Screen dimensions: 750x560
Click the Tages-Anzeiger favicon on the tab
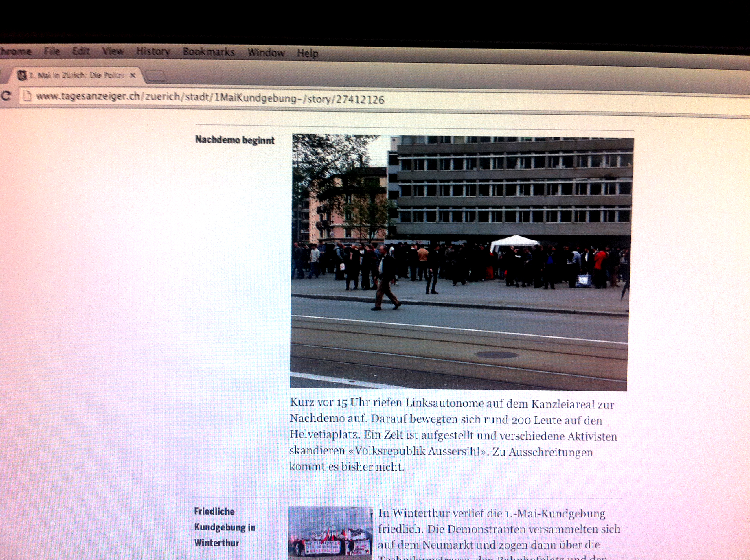point(22,75)
